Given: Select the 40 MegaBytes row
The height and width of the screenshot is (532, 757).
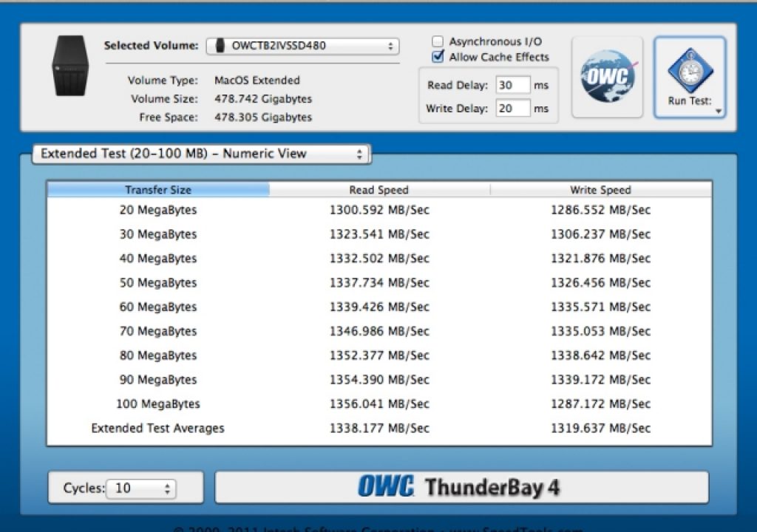Looking at the screenshot, I should (379, 259).
